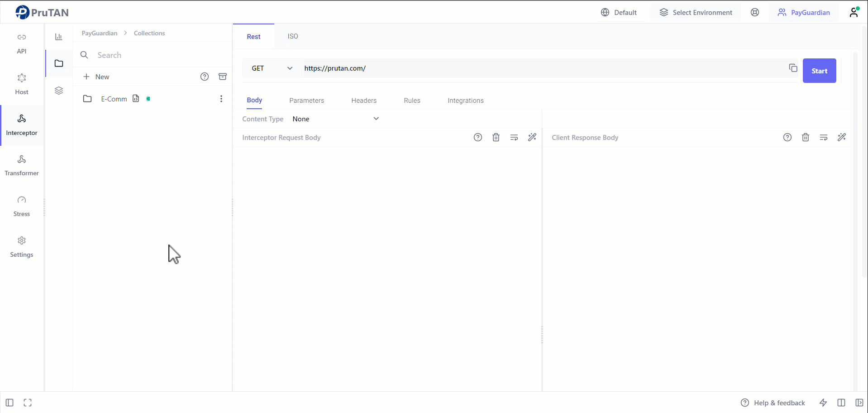This screenshot has height=413, width=868.
Task: Select the collections folder panel icon
Action: click(x=59, y=63)
